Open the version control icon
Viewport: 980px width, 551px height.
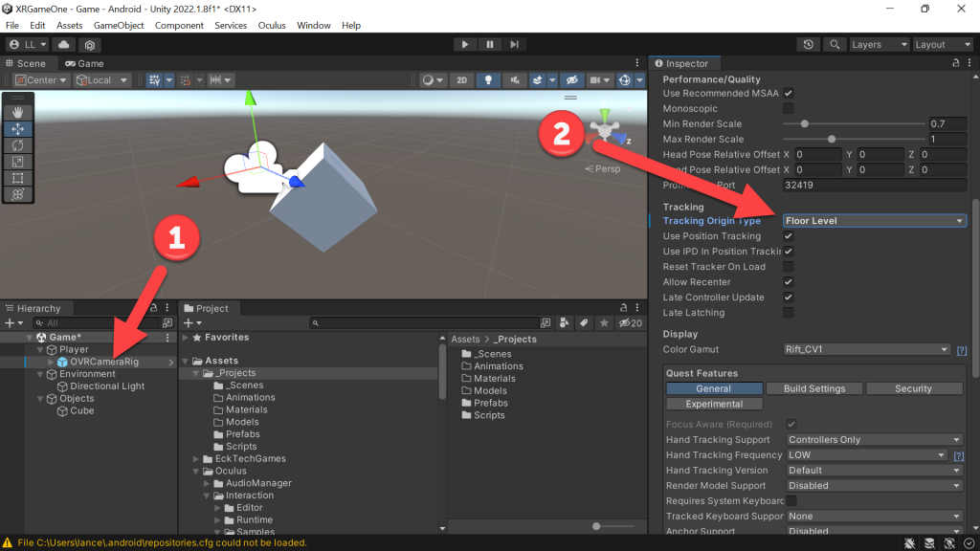[90, 44]
